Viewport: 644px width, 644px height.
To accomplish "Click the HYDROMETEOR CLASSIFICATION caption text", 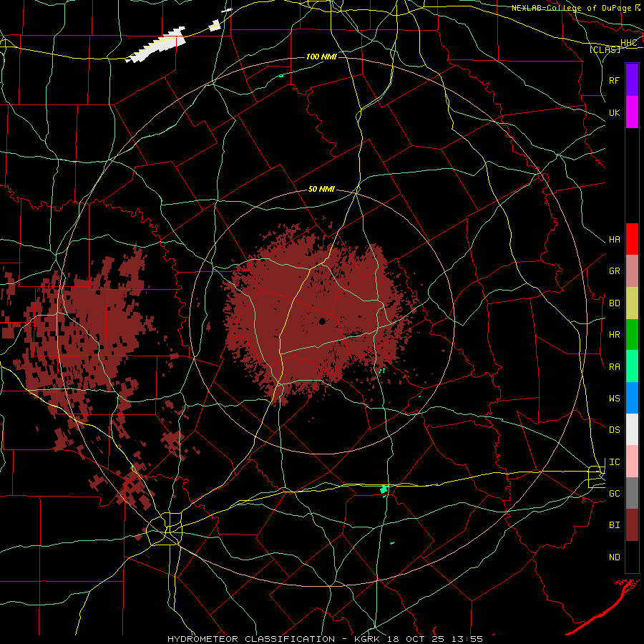I will 251,639.
